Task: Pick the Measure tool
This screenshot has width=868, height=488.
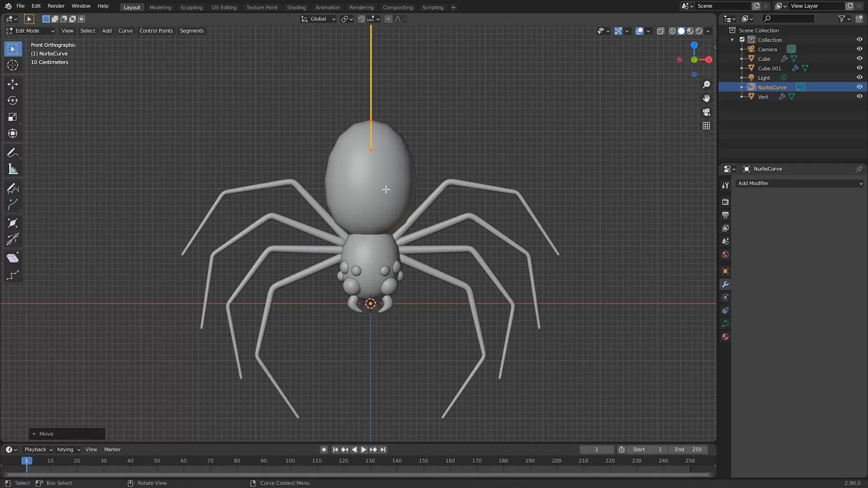Action: tap(13, 169)
